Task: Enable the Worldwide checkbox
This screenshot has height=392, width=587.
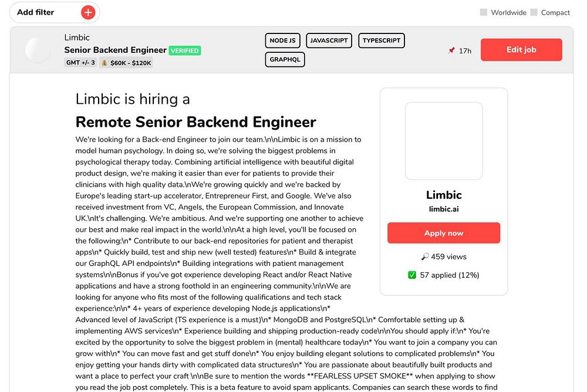Action: [x=484, y=12]
